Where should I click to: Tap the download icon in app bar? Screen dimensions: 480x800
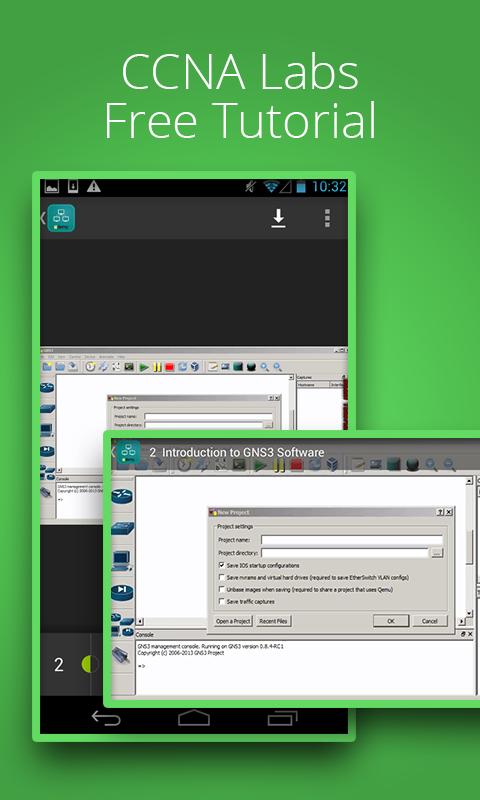click(278, 218)
